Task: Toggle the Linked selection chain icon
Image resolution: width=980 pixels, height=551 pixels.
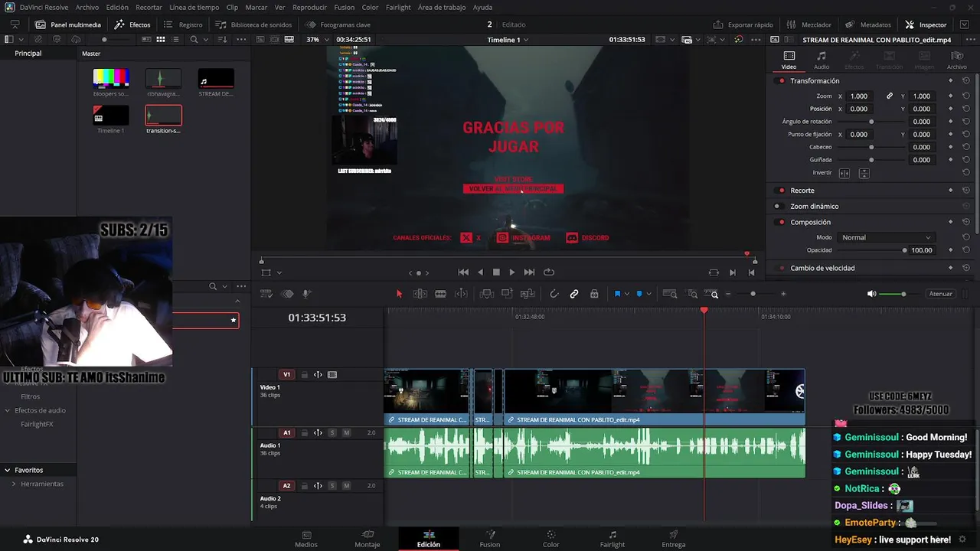Action: click(x=574, y=294)
